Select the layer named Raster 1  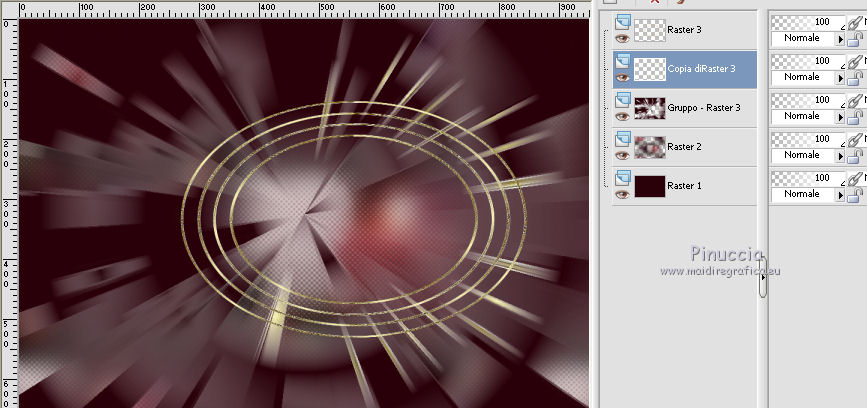point(684,186)
